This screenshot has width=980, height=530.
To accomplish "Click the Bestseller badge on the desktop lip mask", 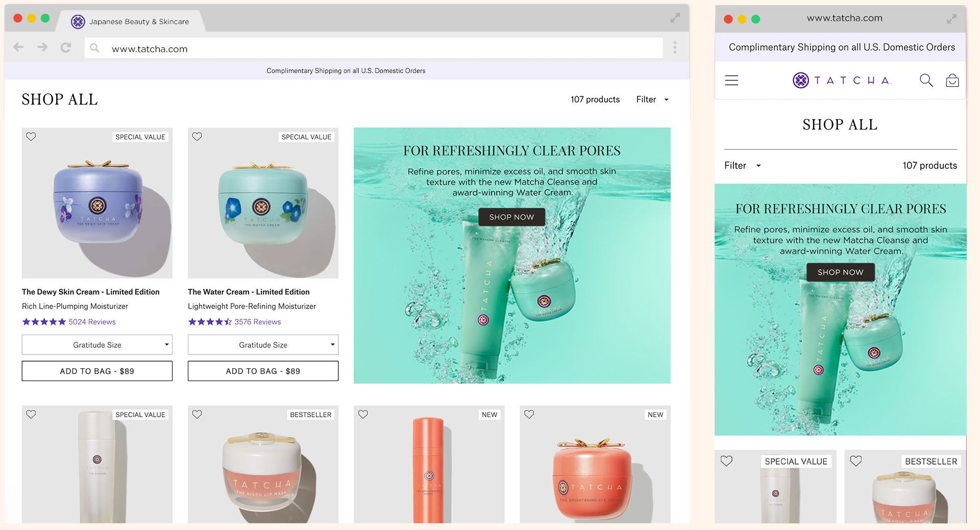I will (x=311, y=415).
